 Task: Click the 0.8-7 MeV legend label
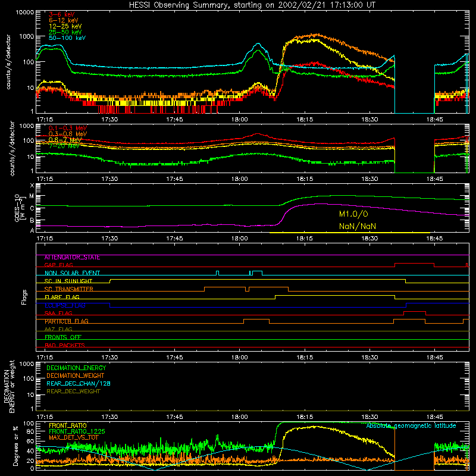coord(65,140)
